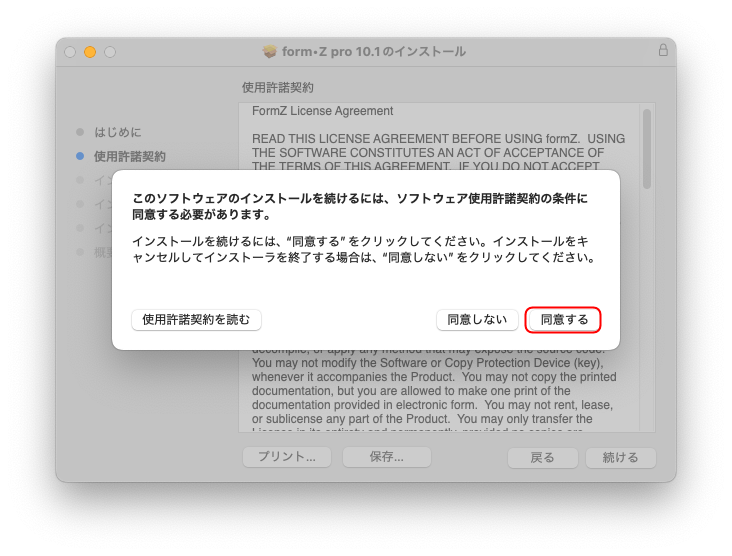This screenshot has width=732, height=556.
Task: Click the blue bullet next to 使用許諾契約
Action: coord(80,156)
